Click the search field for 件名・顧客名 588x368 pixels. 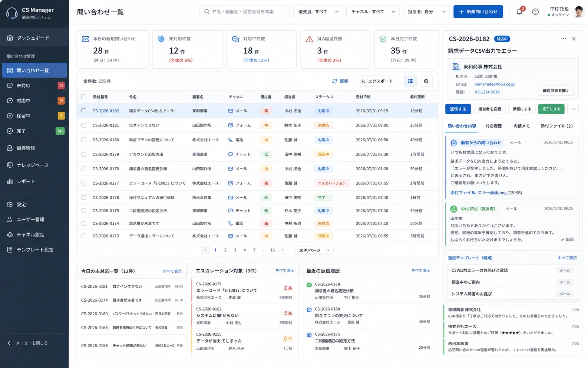coord(245,11)
